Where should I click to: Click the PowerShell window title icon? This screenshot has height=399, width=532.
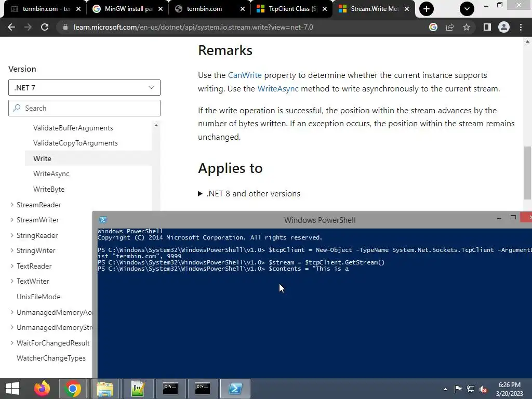pyautogui.click(x=103, y=220)
